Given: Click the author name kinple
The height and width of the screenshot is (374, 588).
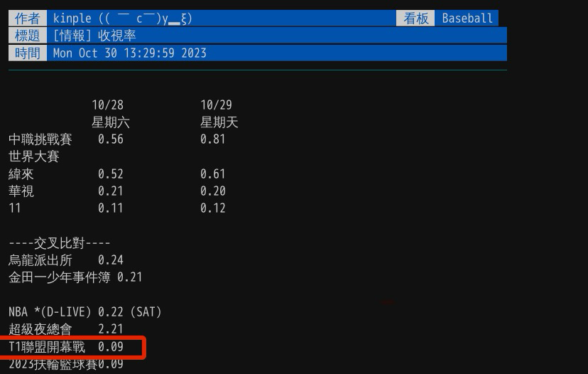Looking at the screenshot, I should point(72,18).
